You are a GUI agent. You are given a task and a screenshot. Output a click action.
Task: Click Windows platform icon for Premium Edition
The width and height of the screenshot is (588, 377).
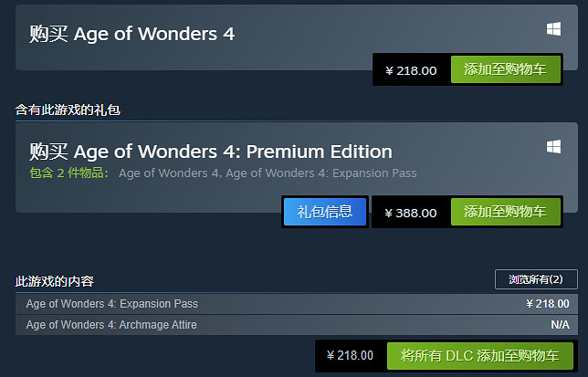pyautogui.click(x=553, y=146)
